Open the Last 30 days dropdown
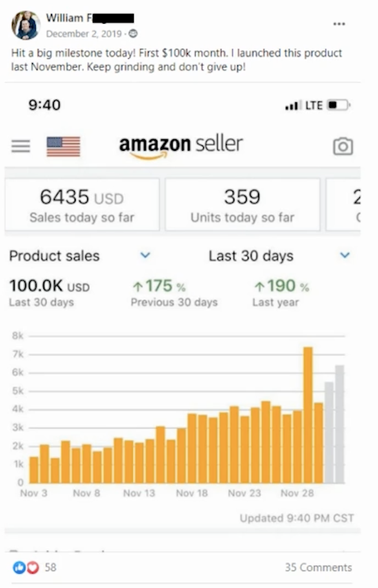 coord(345,256)
